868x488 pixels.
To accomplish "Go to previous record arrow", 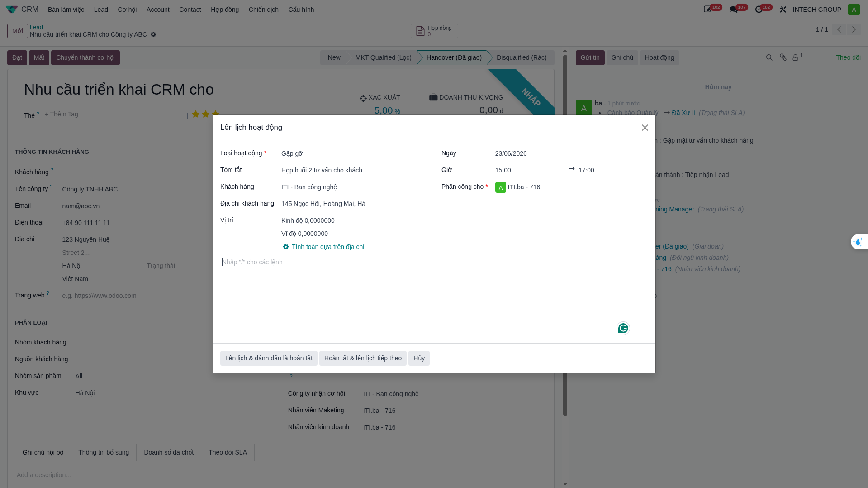I will (839, 29).
